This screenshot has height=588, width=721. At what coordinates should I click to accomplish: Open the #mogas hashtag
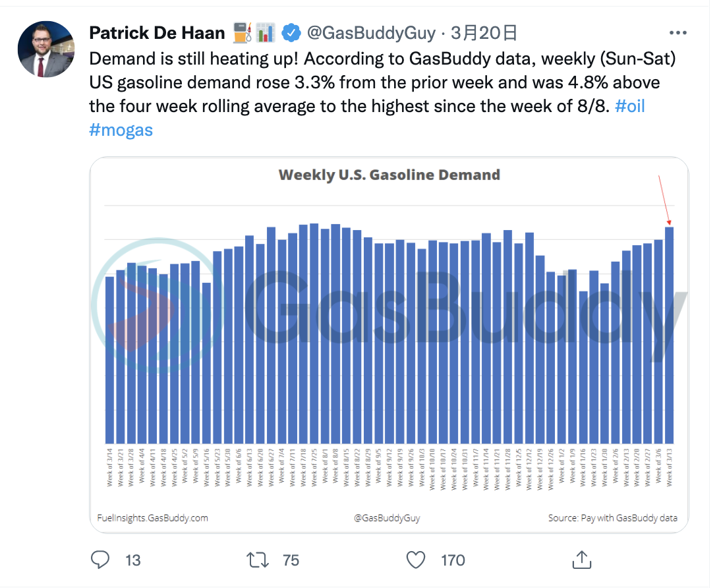[121, 129]
